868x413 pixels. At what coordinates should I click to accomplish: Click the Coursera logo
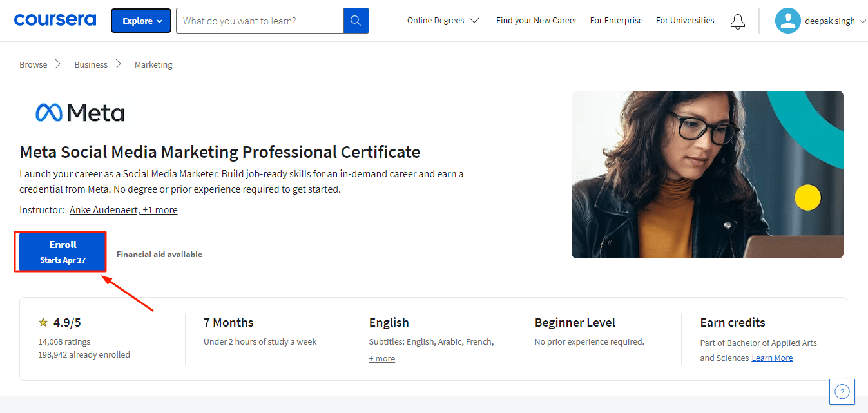(x=55, y=21)
